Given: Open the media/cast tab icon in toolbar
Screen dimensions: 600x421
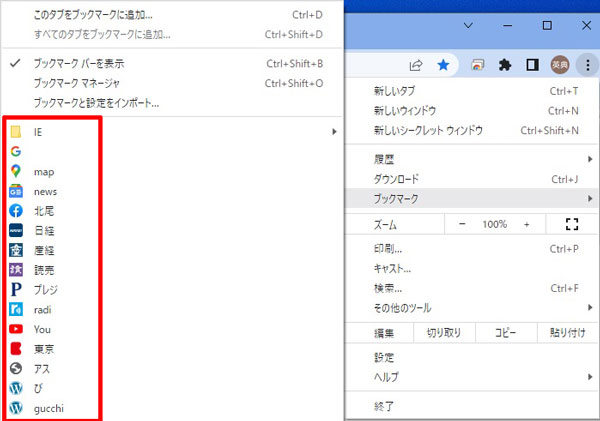Looking at the screenshot, I should tap(477, 65).
